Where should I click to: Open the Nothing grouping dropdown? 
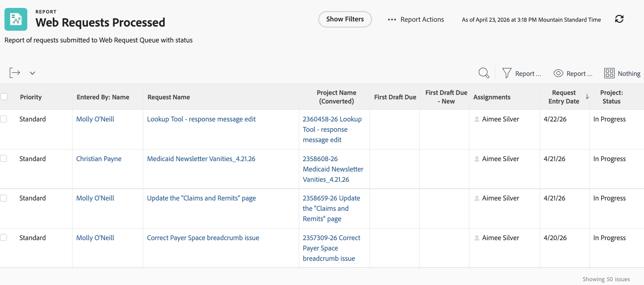click(629, 73)
